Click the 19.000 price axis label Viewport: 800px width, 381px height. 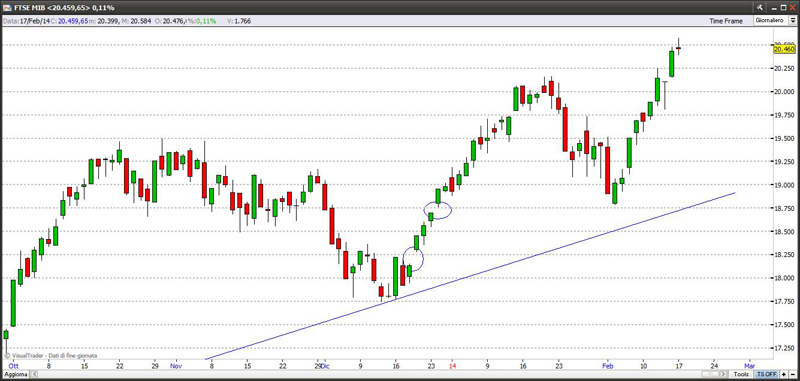click(785, 185)
